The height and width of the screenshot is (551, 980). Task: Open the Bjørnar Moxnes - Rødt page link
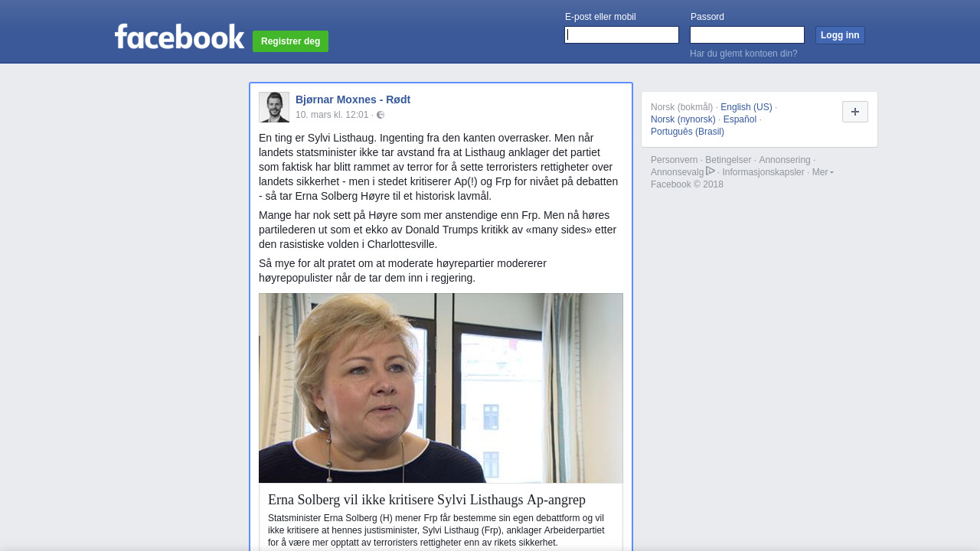coord(353,99)
